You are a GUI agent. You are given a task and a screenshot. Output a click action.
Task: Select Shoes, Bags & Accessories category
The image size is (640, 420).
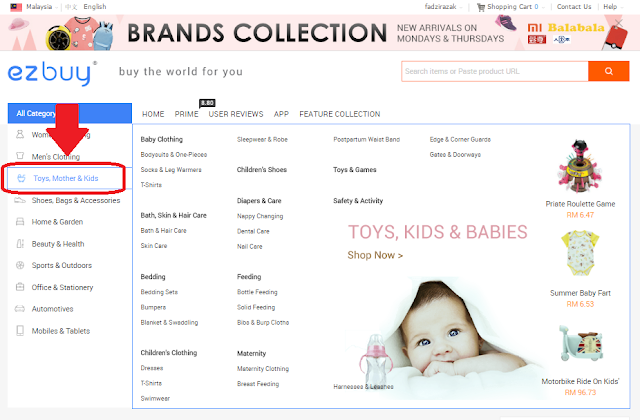point(76,200)
